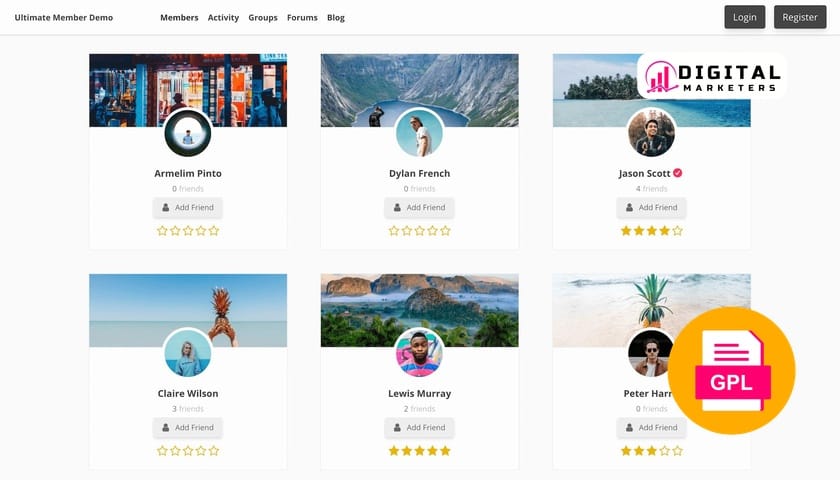The height and width of the screenshot is (480, 840).
Task: Click Armelim Pinto's profile avatar
Action: point(188,133)
